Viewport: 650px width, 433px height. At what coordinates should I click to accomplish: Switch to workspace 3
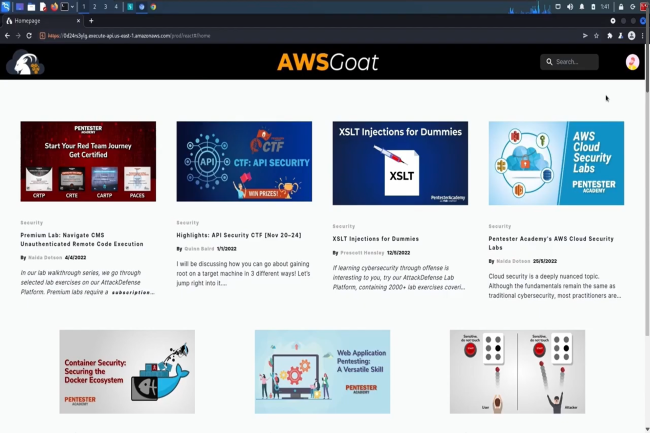tap(105, 7)
